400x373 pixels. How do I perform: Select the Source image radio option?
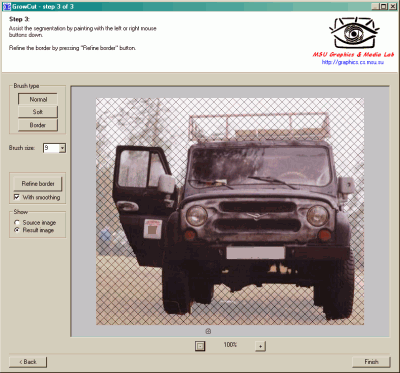point(16,222)
